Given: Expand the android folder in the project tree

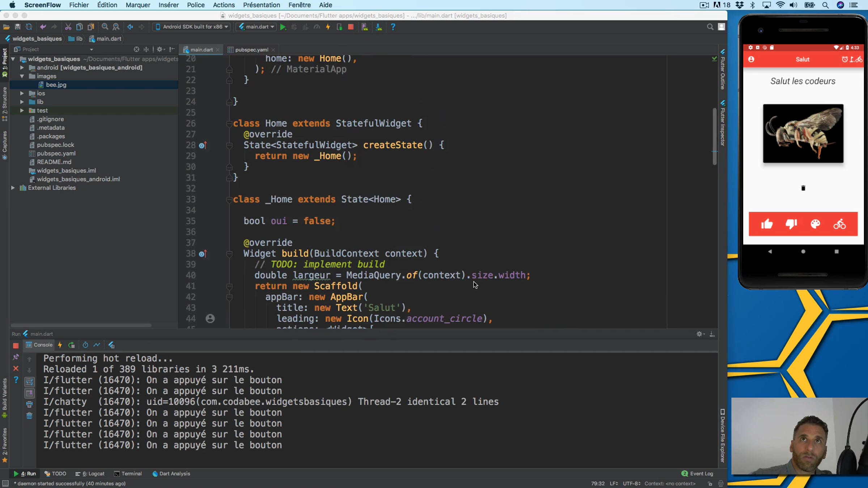Looking at the screenshot, I should 22,68.
